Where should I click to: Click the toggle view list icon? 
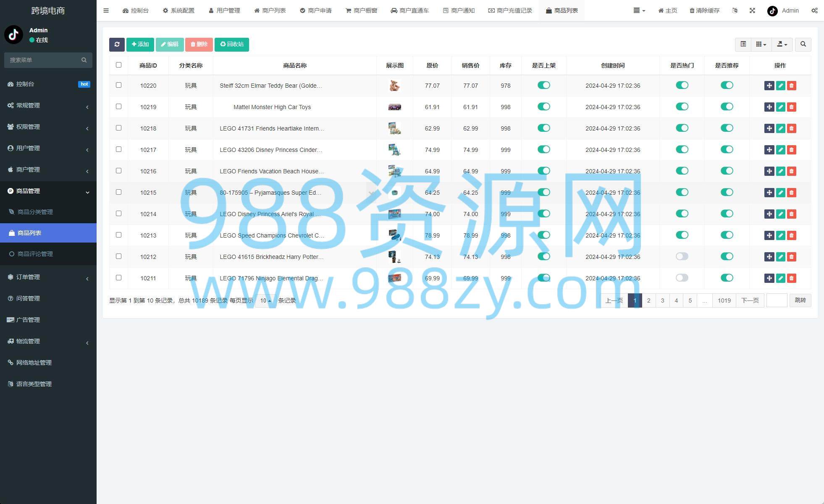point(743,44)
